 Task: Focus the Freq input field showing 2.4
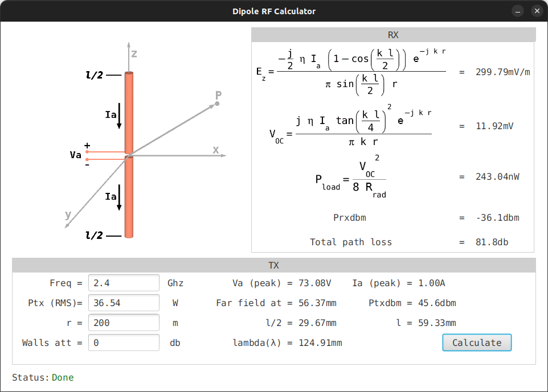click(124, 283)
